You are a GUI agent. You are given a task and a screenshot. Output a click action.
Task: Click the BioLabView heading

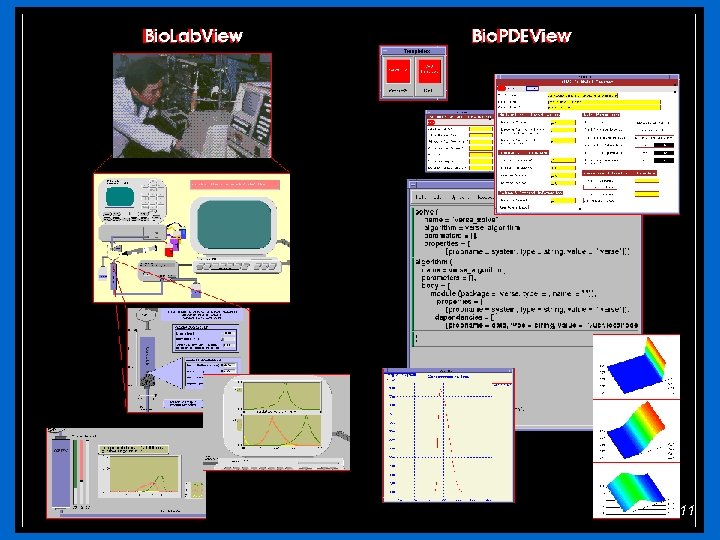pyautogui.click(x=192, y=36)
